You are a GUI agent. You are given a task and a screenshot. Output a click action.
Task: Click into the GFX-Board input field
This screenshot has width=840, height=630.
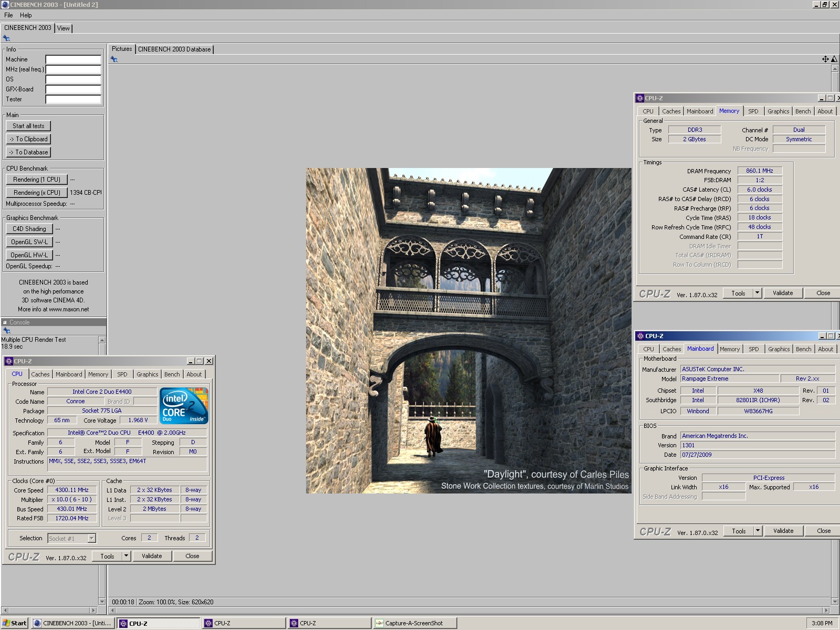(x=73, y=89)
